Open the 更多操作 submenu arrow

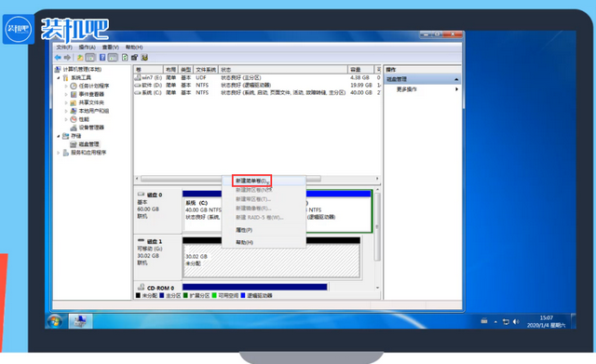pyautogui.click(x=456, y=89)
